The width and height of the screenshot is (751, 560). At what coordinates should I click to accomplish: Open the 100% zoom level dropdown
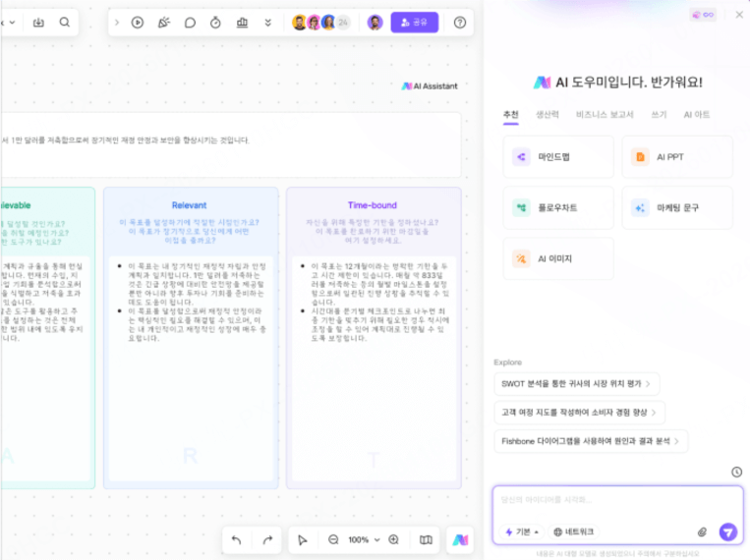coord(364,540)
